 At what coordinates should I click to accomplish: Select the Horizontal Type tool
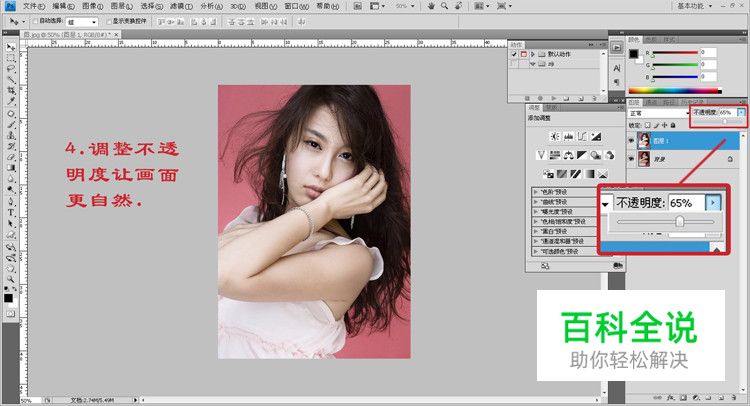(x=9, y=212)
